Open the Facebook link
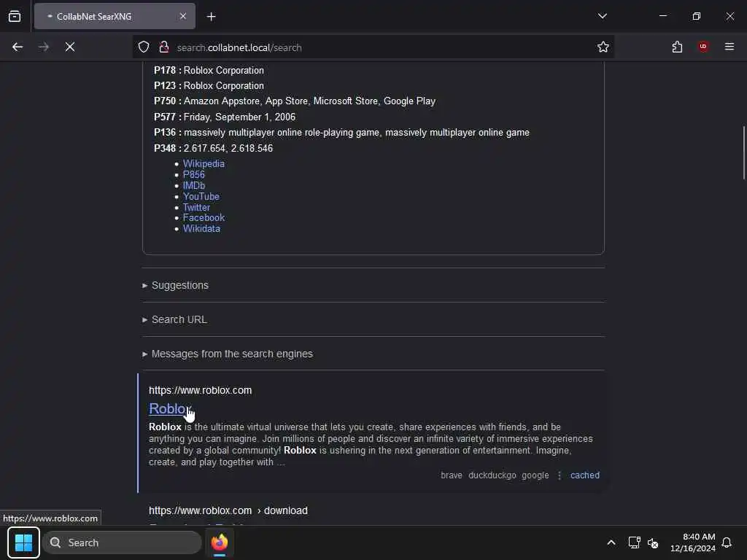The image size is (747, 560). (204, 217)
